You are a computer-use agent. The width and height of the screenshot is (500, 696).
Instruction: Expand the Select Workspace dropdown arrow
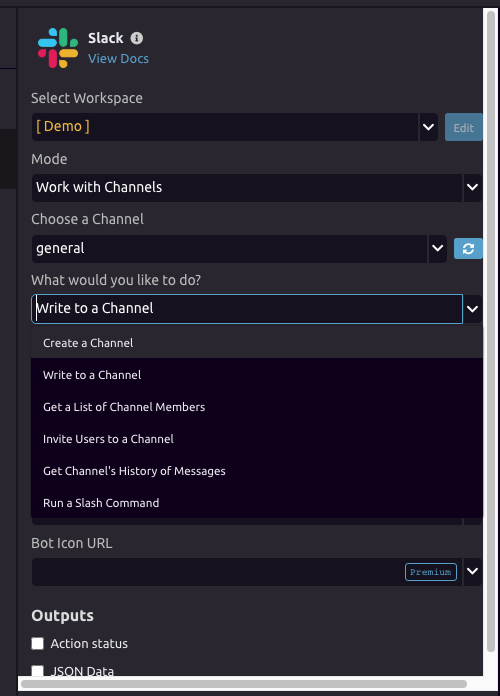pyautogui.click(x=429, y=127)
